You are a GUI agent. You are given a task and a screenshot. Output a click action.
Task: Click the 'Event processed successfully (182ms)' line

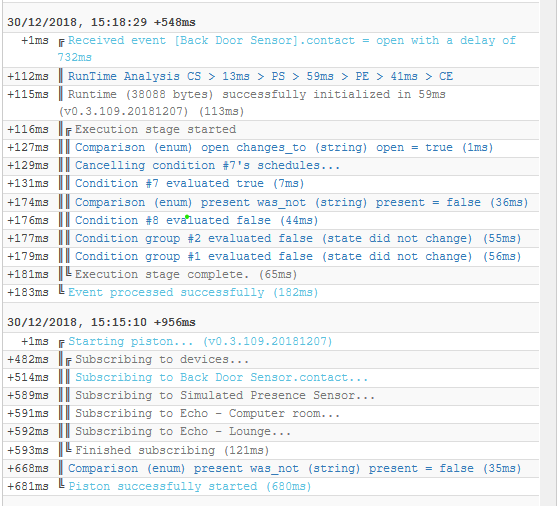click(193, 292)
